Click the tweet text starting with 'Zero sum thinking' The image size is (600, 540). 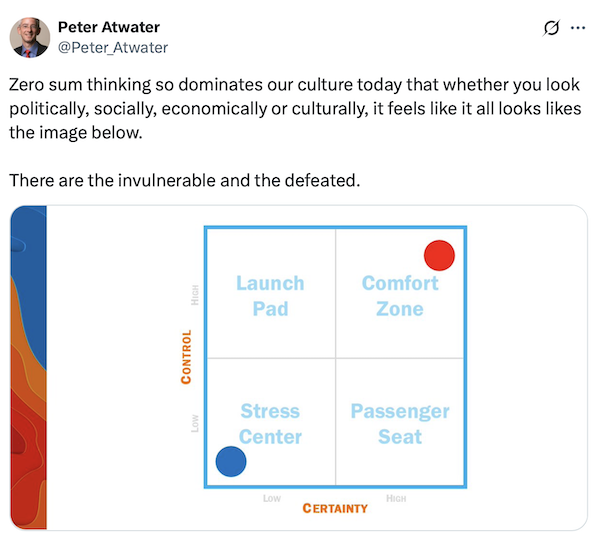pos(295,109)
